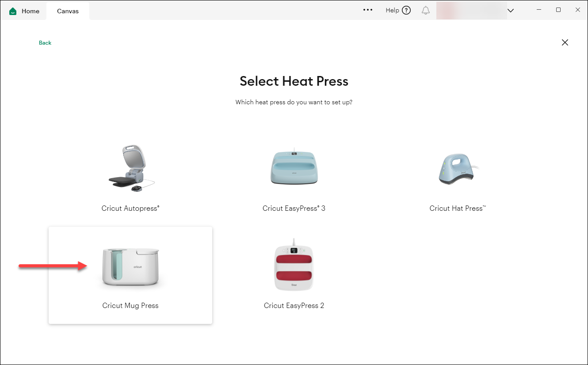
Task: Open the three-dot overflow menu
Action: click(367, 10)
